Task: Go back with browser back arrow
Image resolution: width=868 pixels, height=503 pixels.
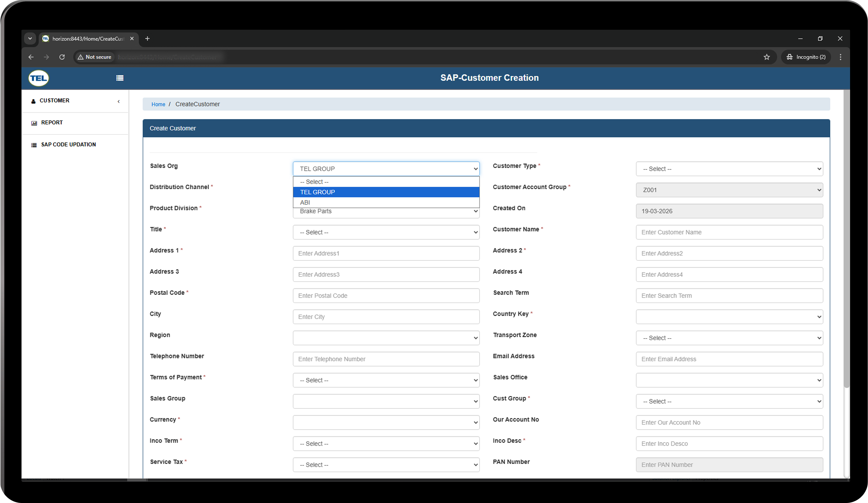Action: [31, 57]
